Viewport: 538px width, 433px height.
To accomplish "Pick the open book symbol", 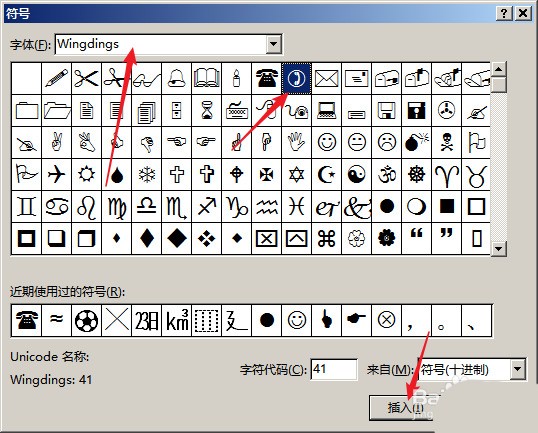I will pos(207,79).
